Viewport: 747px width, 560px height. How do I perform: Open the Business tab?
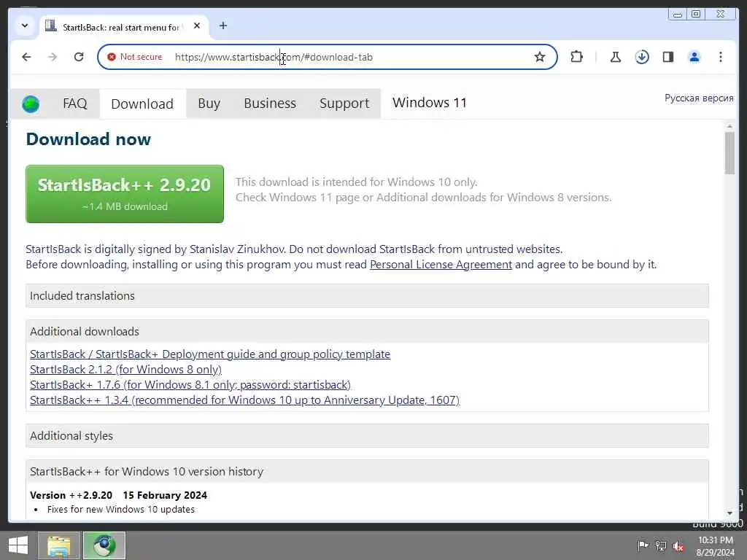pos(270,104)
